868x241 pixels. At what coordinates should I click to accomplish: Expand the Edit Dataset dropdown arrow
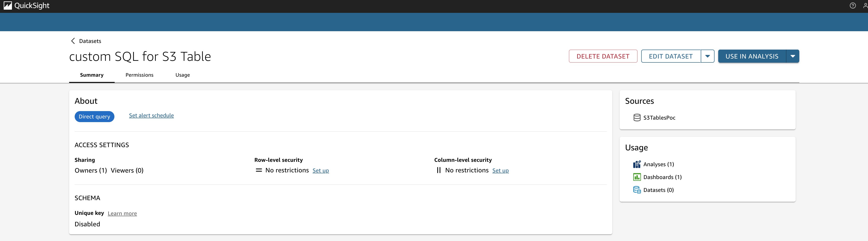[707, 56]
